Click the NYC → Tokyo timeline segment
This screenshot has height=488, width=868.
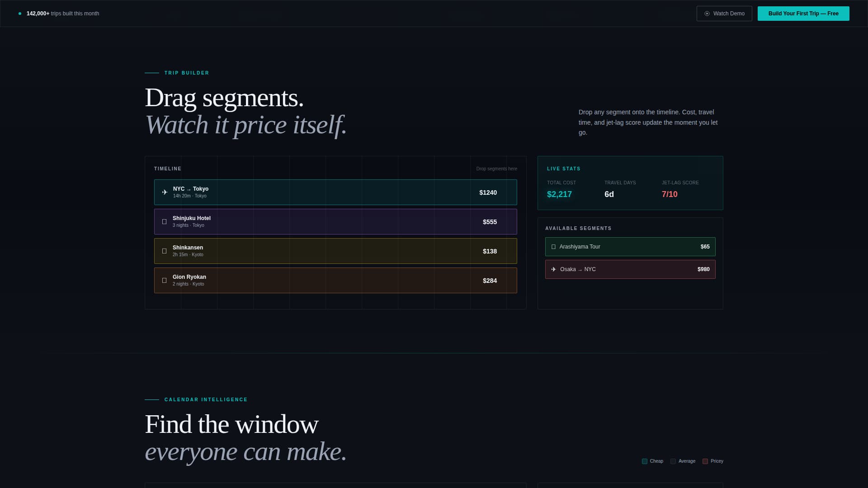coord(335,192)
